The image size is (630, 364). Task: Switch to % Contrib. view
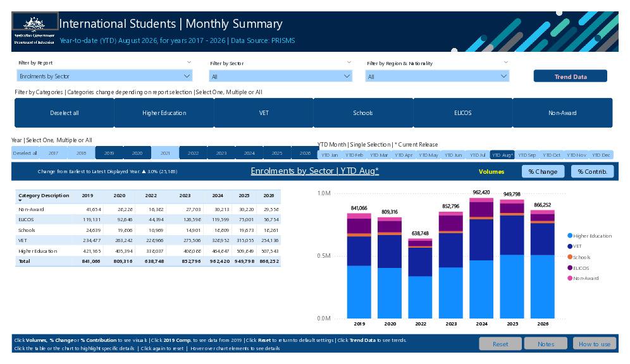click(x=592, y=171)
